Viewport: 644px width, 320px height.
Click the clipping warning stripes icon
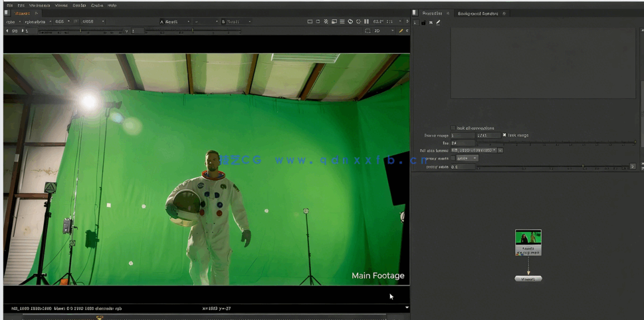coord(326,21)
